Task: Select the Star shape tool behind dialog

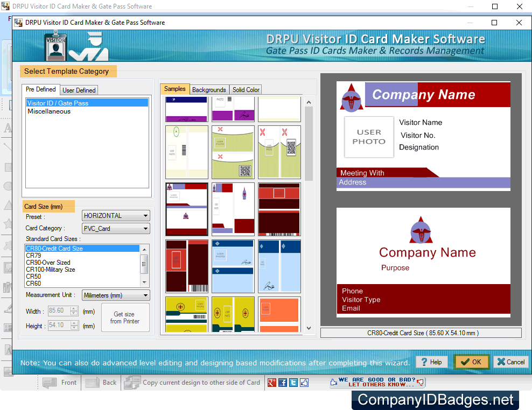Action: click(x=8, y=223)
